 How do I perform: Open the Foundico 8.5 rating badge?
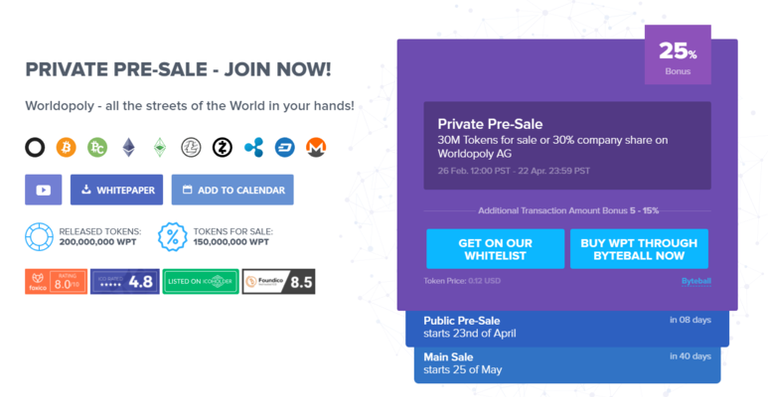[x=279, y=281]
